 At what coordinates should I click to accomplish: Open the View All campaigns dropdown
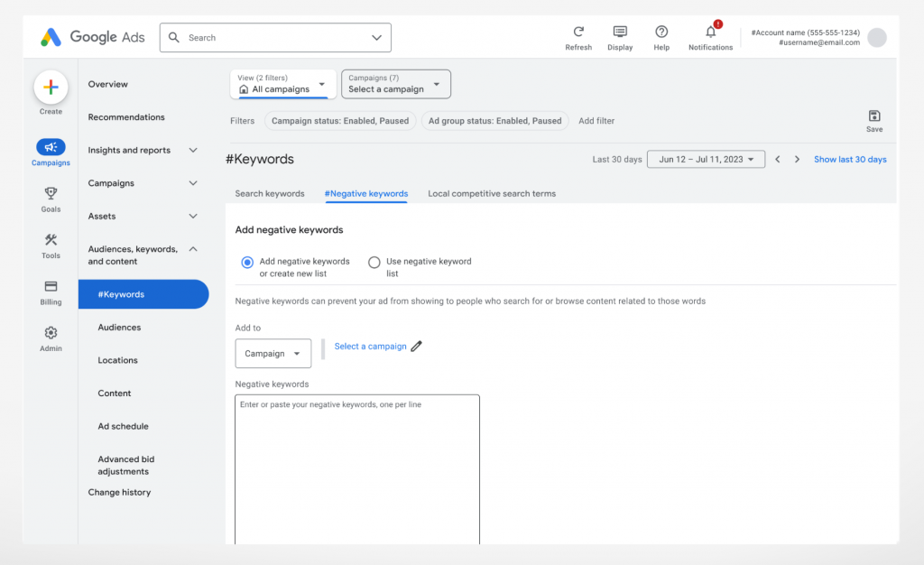click(x=282, y=84)
